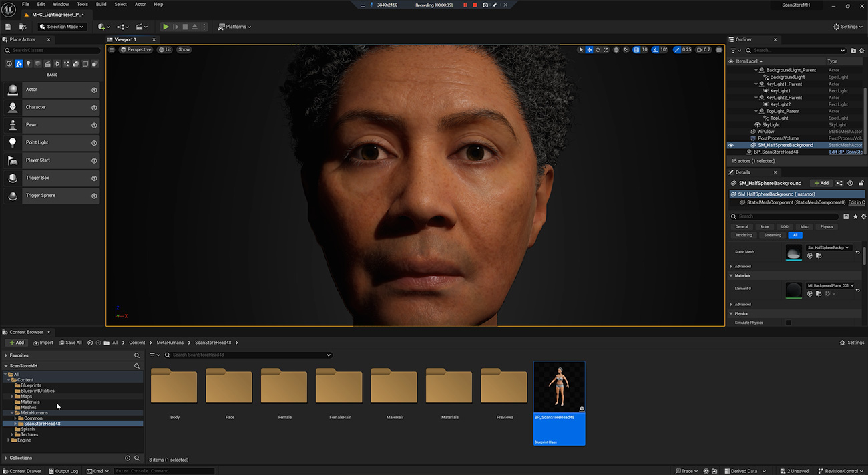Toggle visibility of SM_HalfSphereBackground
Screen dimensions: 868x475
click(x=730, y=145)
